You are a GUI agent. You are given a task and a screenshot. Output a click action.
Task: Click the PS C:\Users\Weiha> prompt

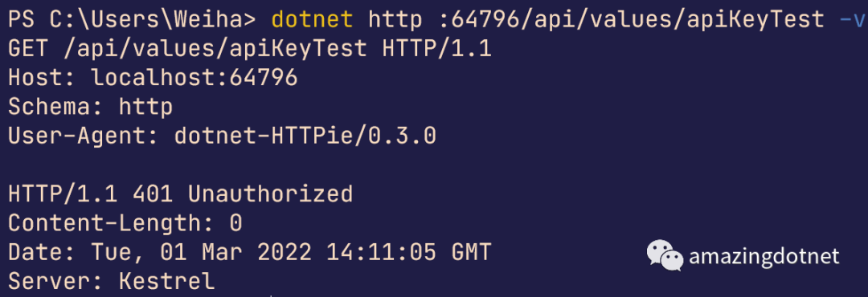[x=133, y=20]
